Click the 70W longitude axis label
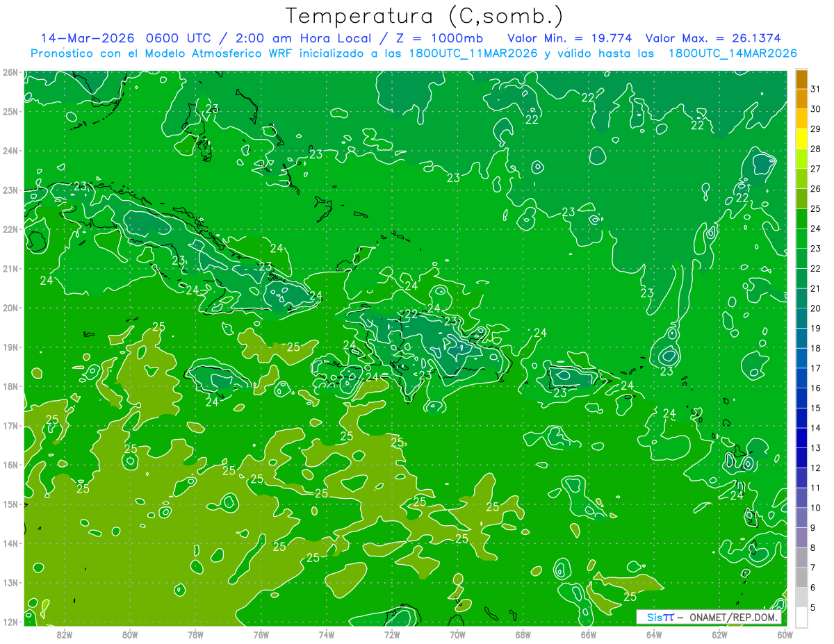Screen dimensions: 834x644 pos(457,634)
